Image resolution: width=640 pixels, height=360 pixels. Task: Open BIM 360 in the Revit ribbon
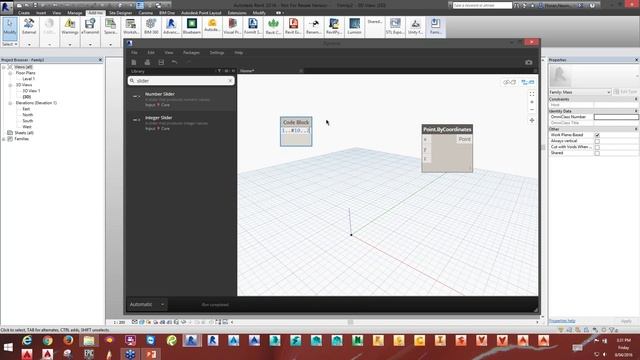tap(151, 27)
